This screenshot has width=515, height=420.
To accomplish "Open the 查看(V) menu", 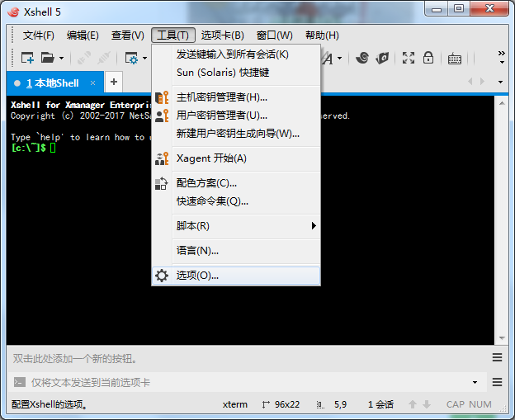I will tap(127, 35).
